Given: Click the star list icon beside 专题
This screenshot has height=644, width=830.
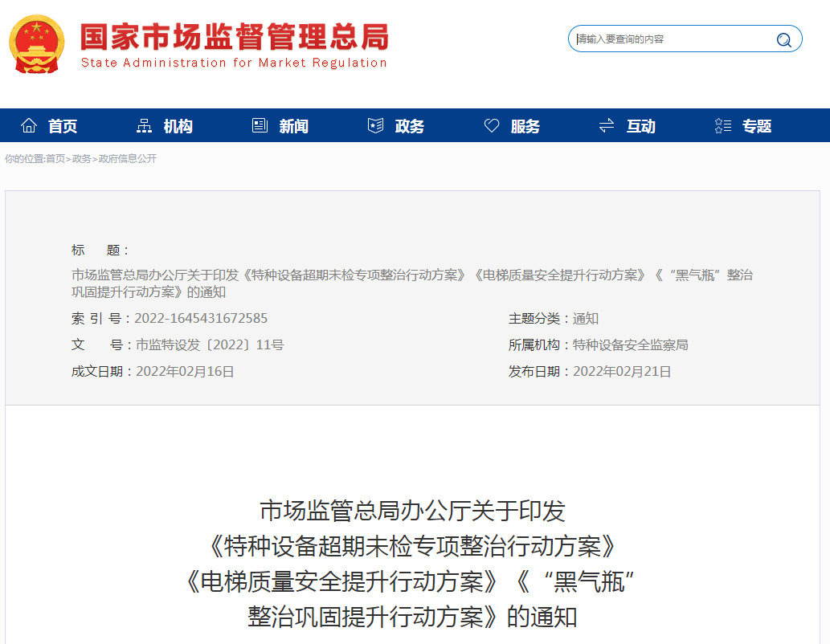Looking at the screenshot, I should click(722, 126).
